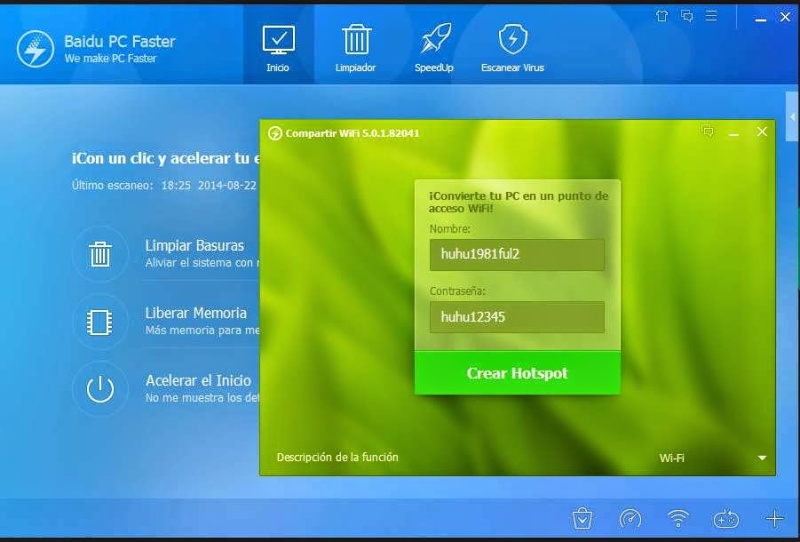Click the Wi-Fi label in hotspot window
Screen dimensions: 800x542
coord(671,458)
